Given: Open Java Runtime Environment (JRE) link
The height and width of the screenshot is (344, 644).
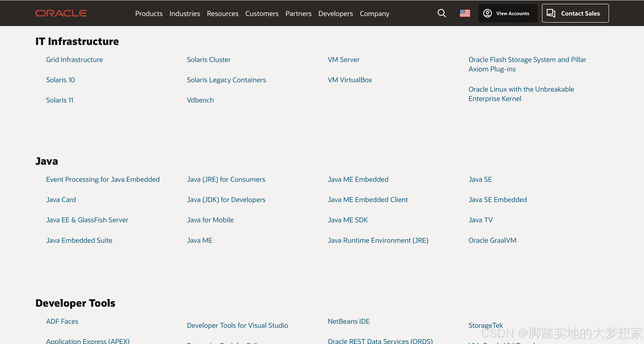Looking at the screenshot, I should pyautogui.click(x=378, y=240).
